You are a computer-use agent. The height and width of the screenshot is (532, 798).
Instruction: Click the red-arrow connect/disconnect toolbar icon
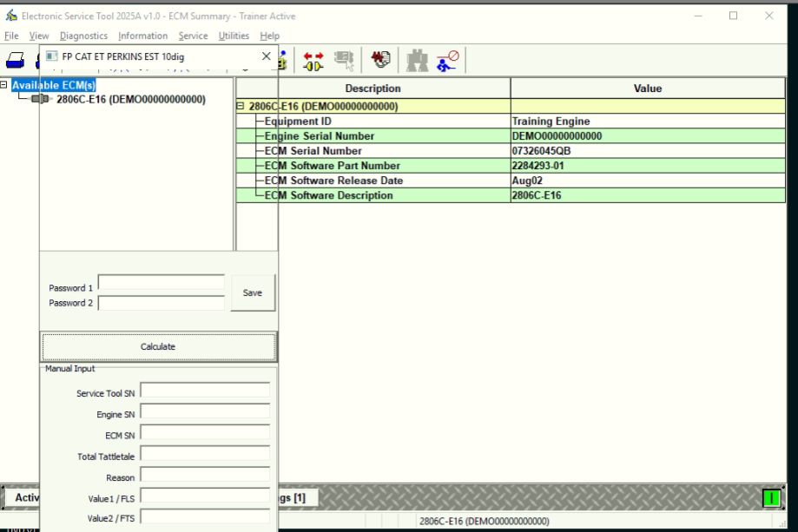tap(313, 60)
